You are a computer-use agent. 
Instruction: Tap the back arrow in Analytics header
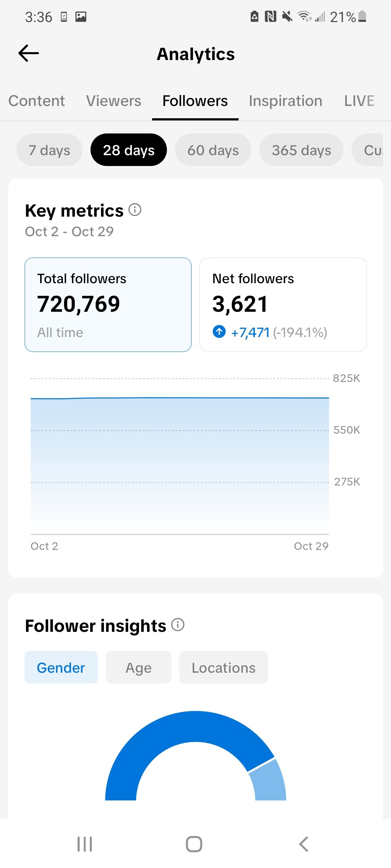pos(29,54)
